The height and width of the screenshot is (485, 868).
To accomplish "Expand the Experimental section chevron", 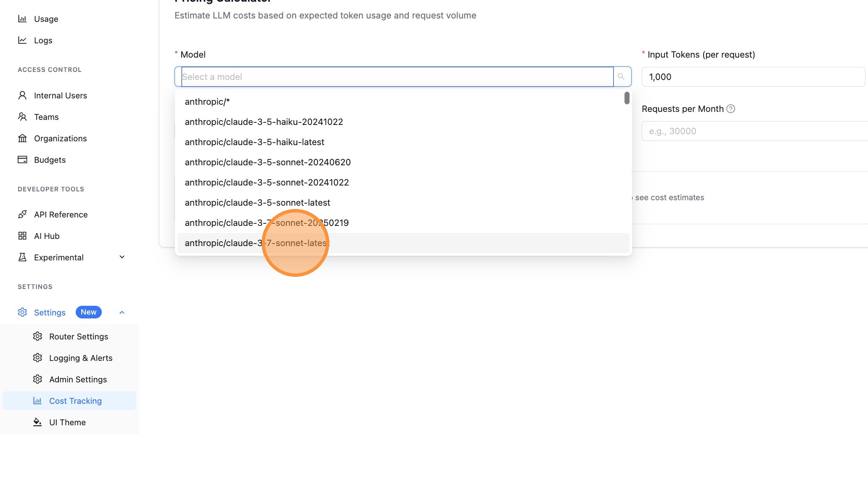I will [122, 257].
